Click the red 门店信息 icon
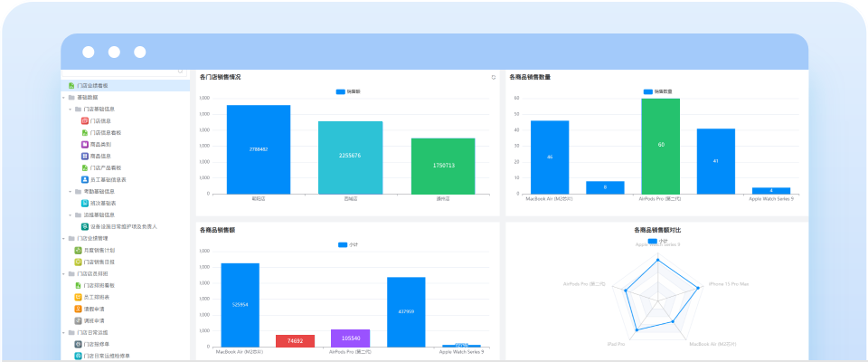This screenshot has width=868, height=362. [x=85, y=121]
